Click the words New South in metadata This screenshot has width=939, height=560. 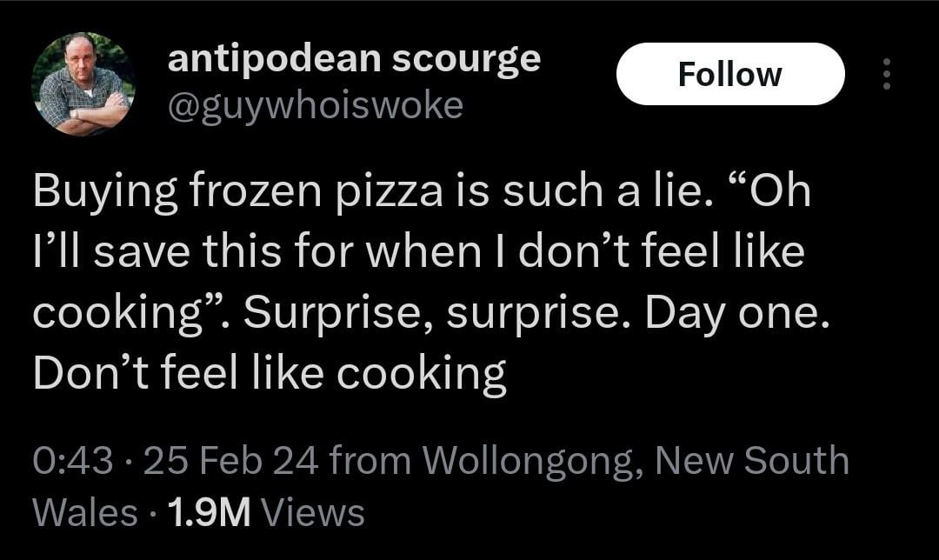pos(751,461)
